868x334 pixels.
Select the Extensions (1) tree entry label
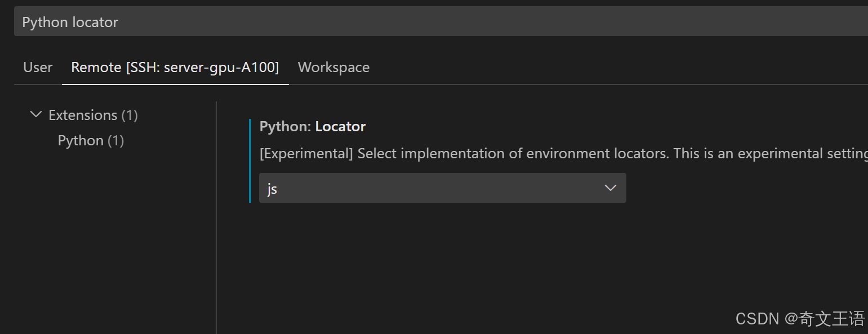click(83, 115)
